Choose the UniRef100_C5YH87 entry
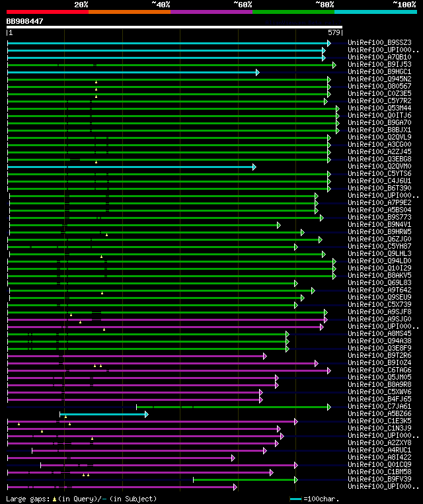The width and height of the screenshot is (423, 504). click(379, 246)
